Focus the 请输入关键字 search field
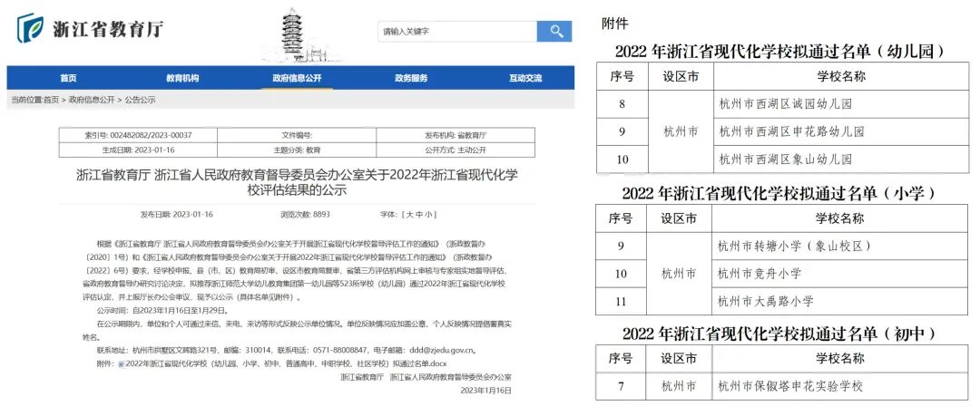 click(456, 31)
